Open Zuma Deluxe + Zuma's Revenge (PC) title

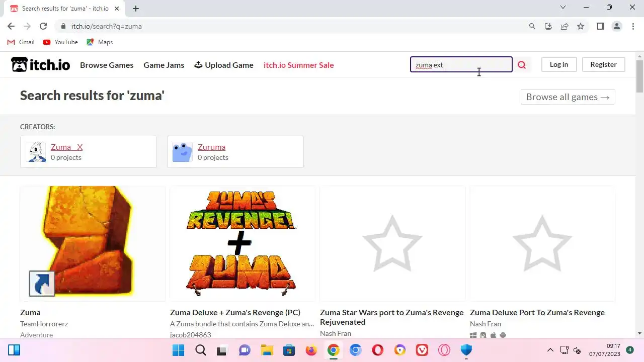(x=235, y=312)
